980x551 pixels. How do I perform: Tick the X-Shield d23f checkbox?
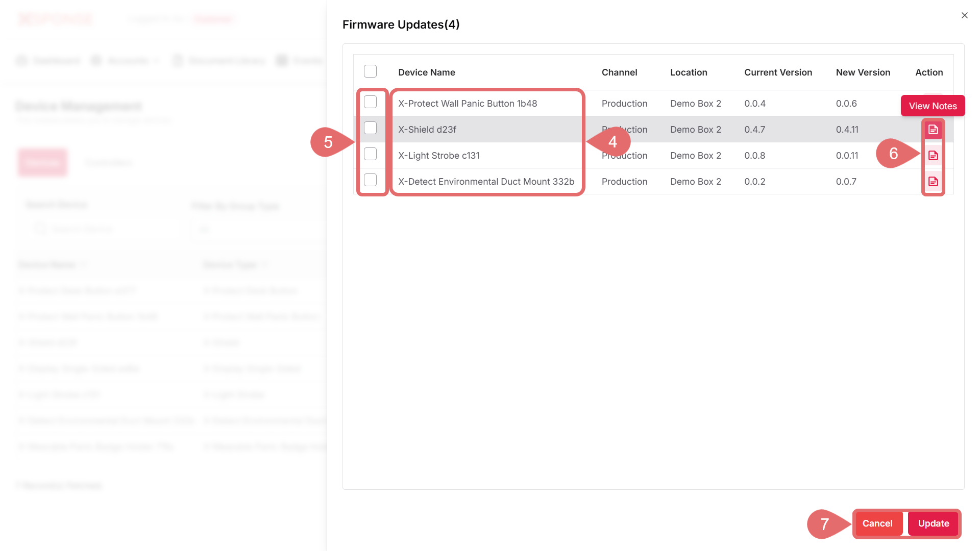[370, 128]
